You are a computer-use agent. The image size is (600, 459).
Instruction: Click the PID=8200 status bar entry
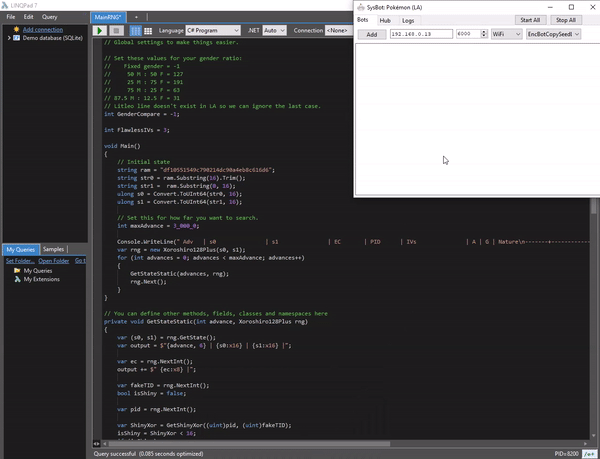click(x=567, y=454)
